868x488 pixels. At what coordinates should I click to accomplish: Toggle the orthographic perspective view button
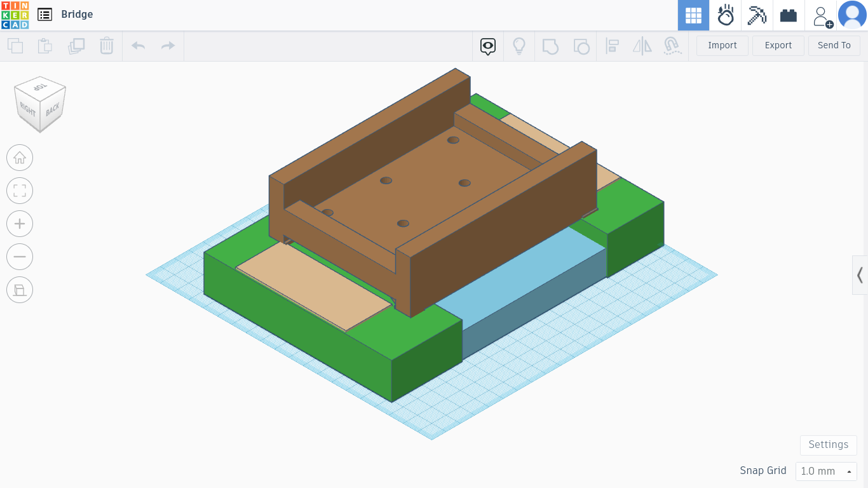pyautogui.click(x=20, y=290)
